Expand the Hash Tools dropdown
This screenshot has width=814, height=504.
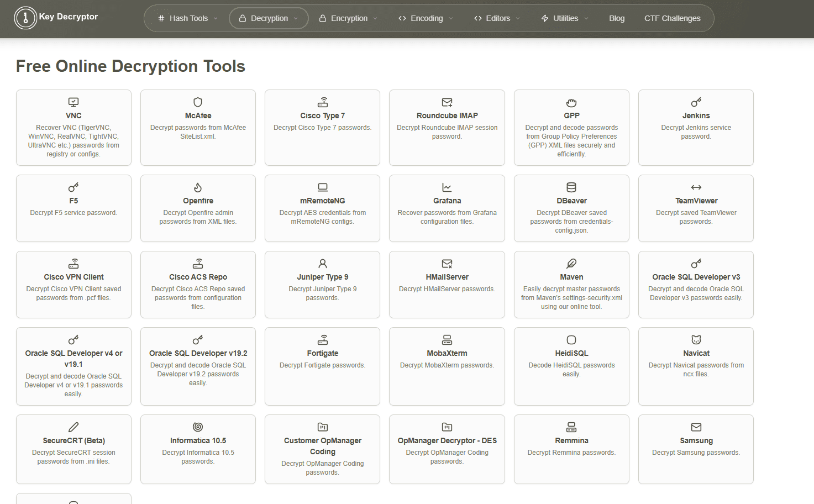click(x=188, y=18)
